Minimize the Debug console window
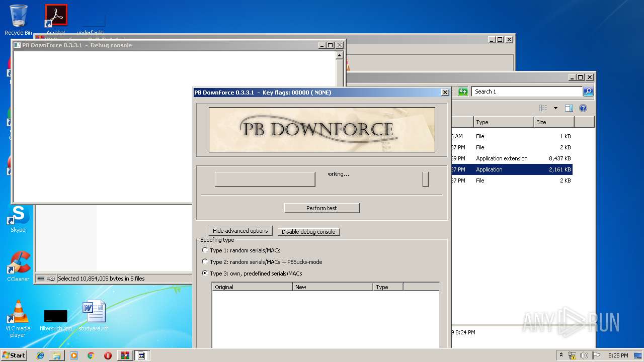644x362 pixels. click(322, 45)
